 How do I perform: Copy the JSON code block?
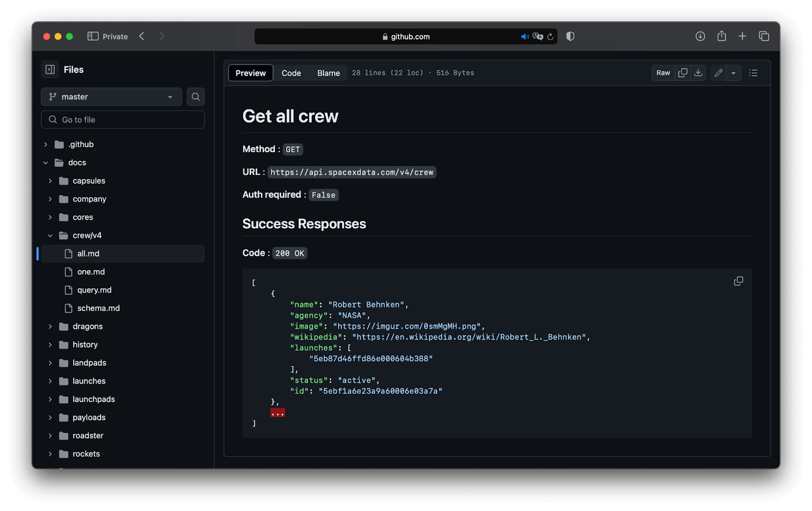point(738,281)
